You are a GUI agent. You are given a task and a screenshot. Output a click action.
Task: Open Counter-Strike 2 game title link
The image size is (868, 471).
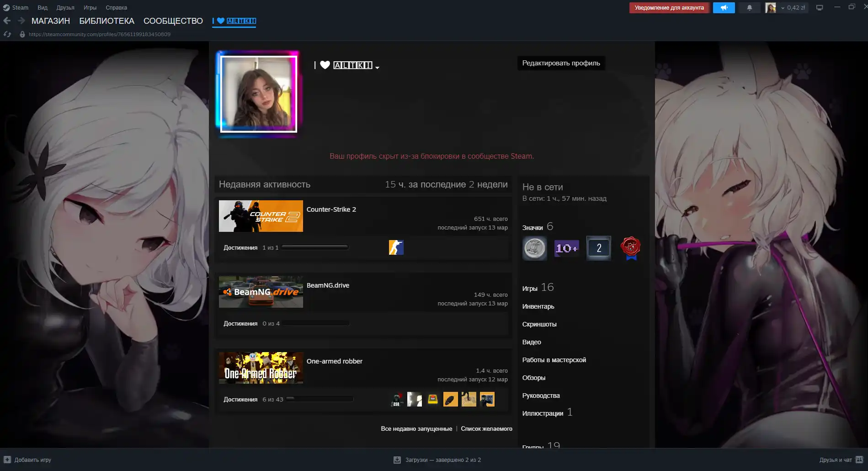click(x=331, y=209)
